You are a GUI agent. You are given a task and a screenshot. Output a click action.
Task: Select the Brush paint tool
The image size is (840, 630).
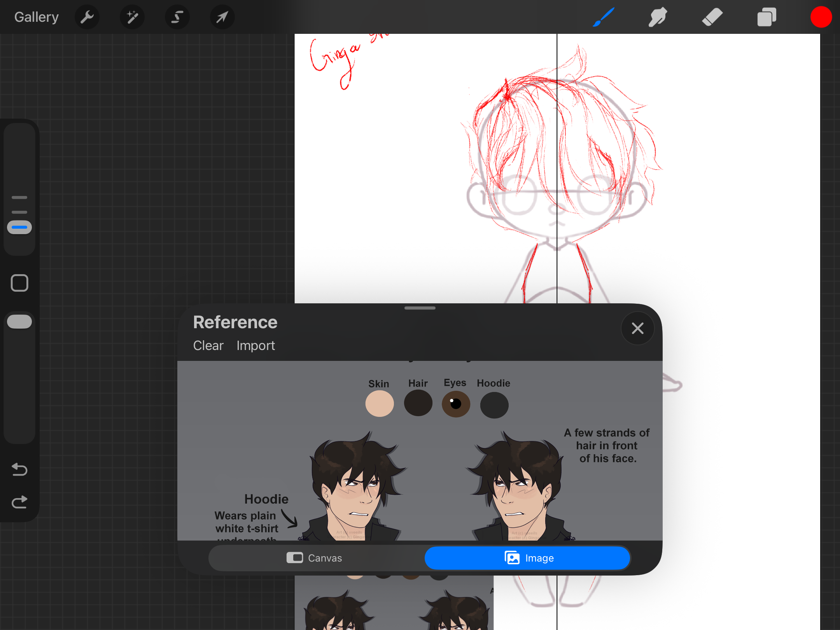603,17
